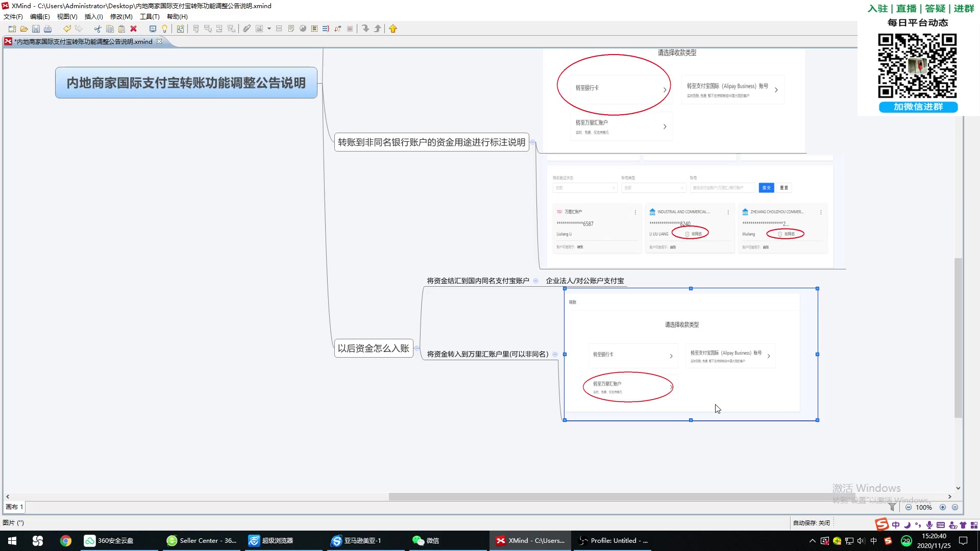Open the 插入(I) menu
980x551 pixels.
point(93,16)
